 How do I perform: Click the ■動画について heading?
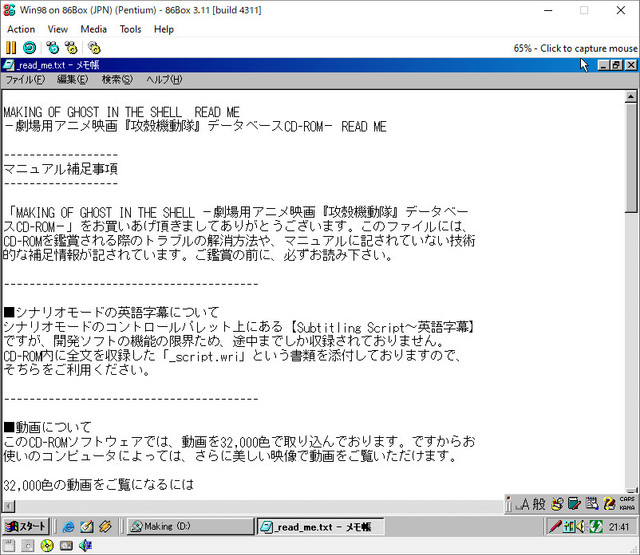[47, 427]
